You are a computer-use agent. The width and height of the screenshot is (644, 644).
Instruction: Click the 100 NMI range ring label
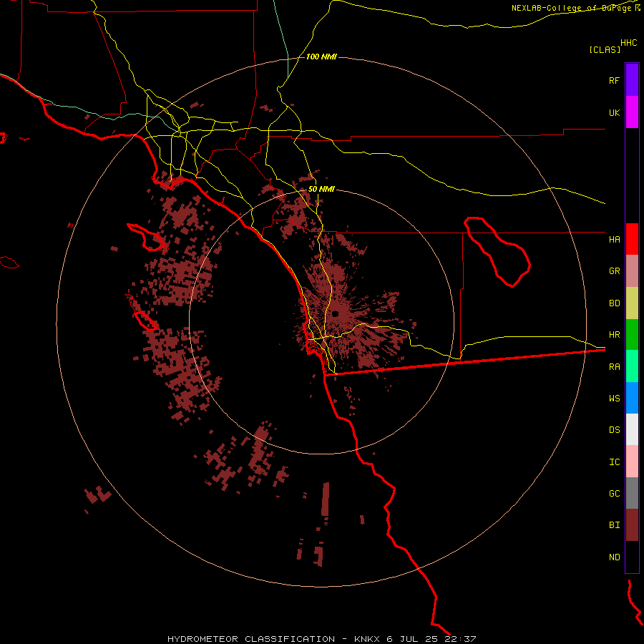[x=321, y=57]
